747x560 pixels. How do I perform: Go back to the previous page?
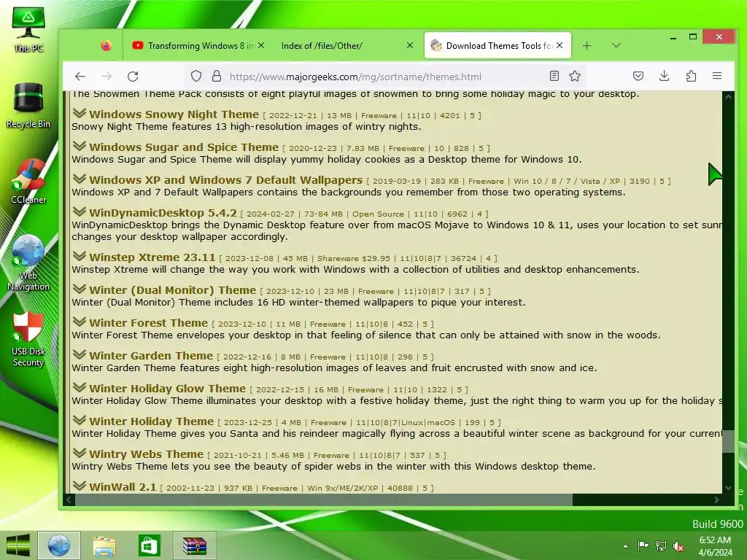click(x=80, y=76)
